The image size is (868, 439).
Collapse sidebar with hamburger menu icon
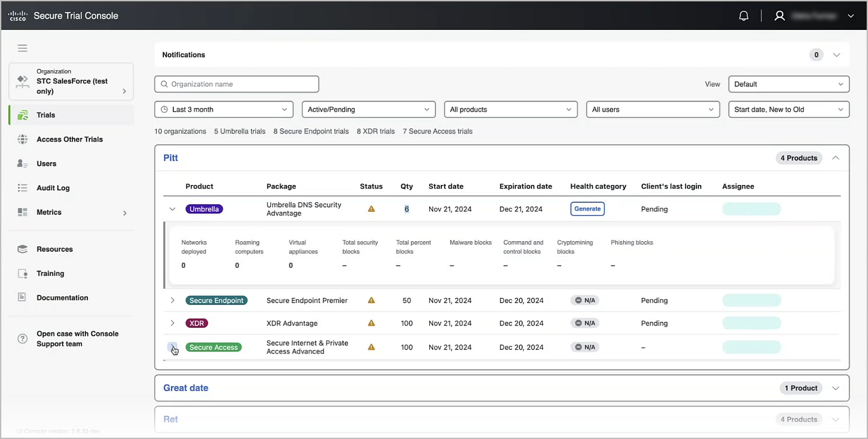pos(22,48)
